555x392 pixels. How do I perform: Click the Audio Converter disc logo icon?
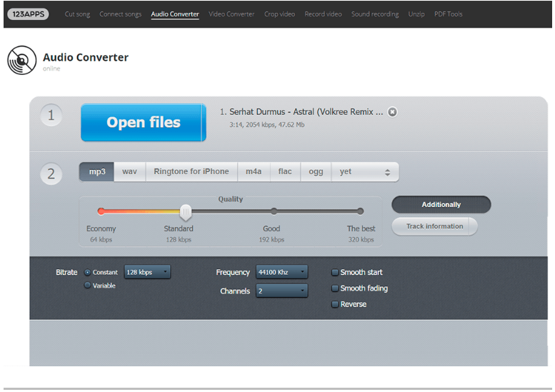(22, 60)
